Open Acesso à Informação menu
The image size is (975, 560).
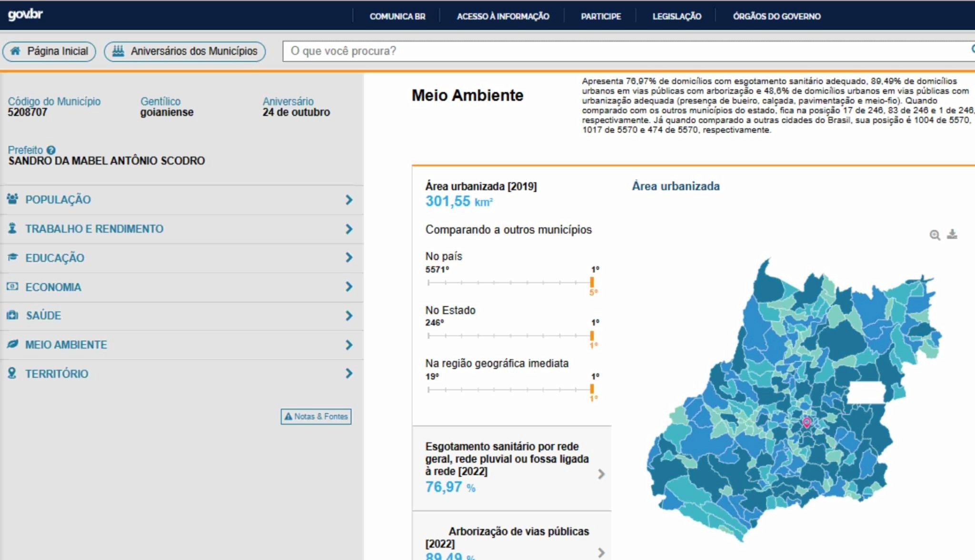[503, 16]
